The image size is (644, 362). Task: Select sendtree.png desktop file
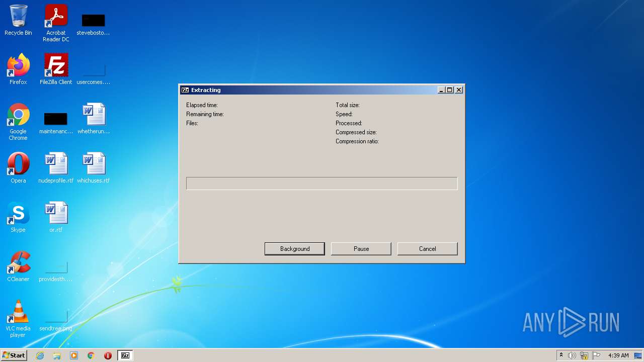pos(56,320)
